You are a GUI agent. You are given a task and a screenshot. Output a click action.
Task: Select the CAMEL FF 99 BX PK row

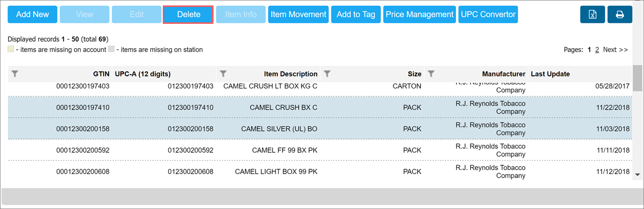(320, 150)
